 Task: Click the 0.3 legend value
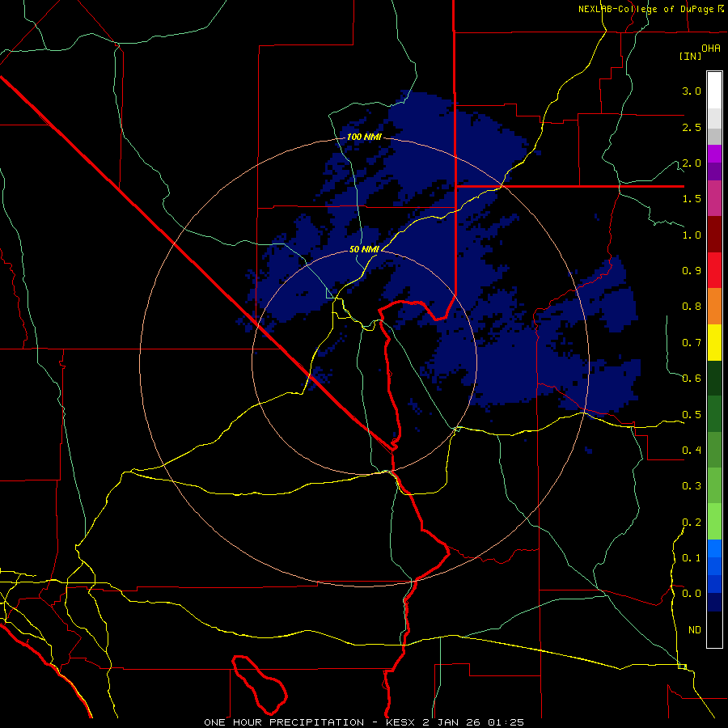pyautogui.click(x=692, y=486)
